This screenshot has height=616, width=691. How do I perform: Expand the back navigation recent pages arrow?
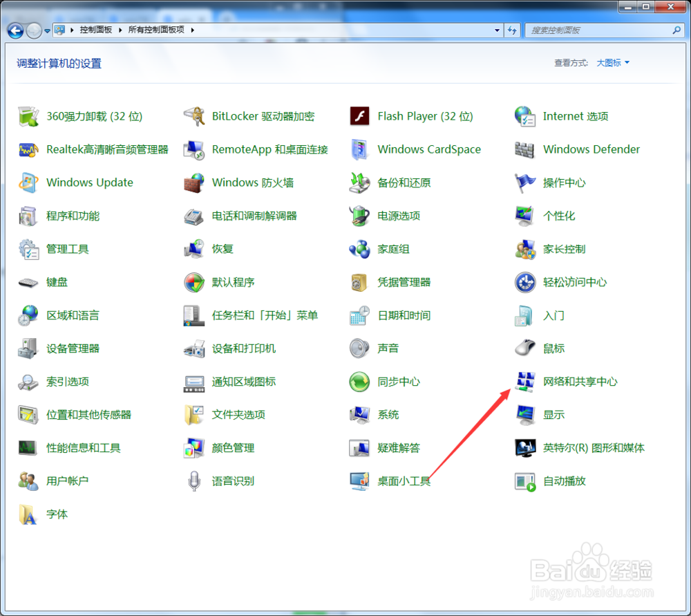click(47, 30)
